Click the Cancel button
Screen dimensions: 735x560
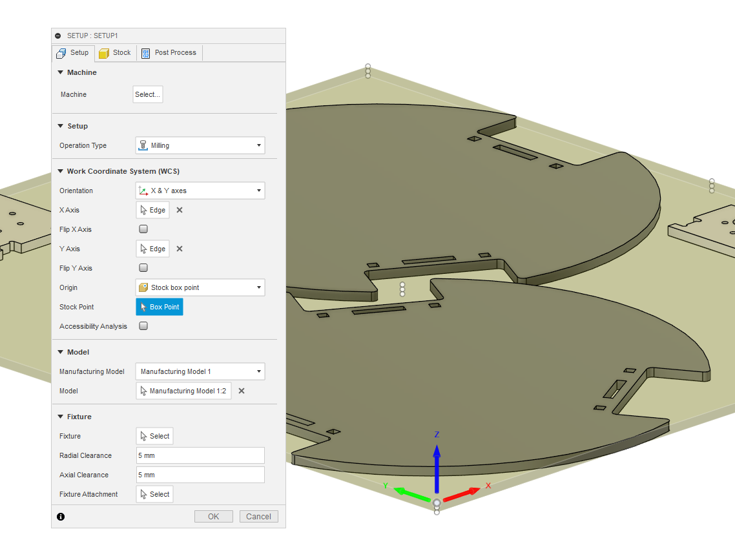point(259,517)
